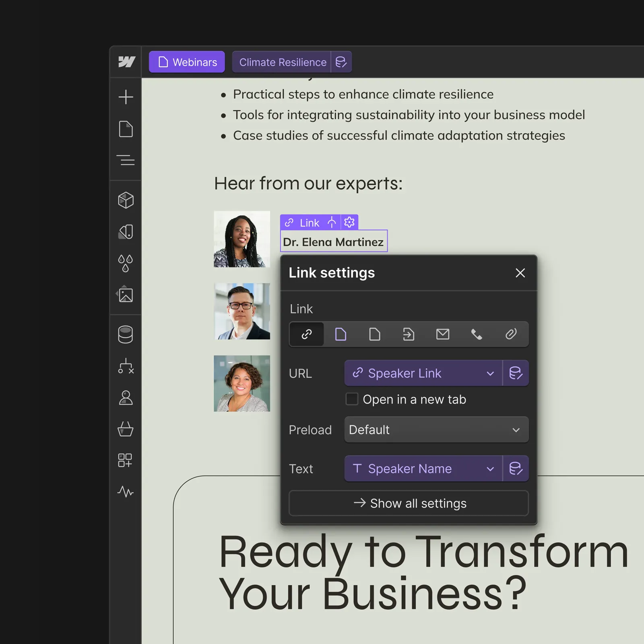Select the Climate Resilience item
The height and width of the screenshot is (644, 644).
(x=283, y=62)
